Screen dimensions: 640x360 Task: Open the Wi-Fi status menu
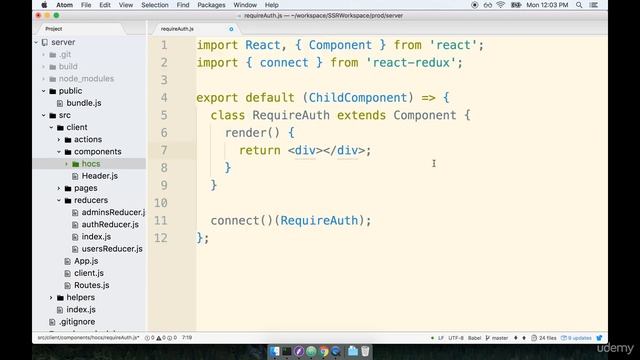[500, 5]
